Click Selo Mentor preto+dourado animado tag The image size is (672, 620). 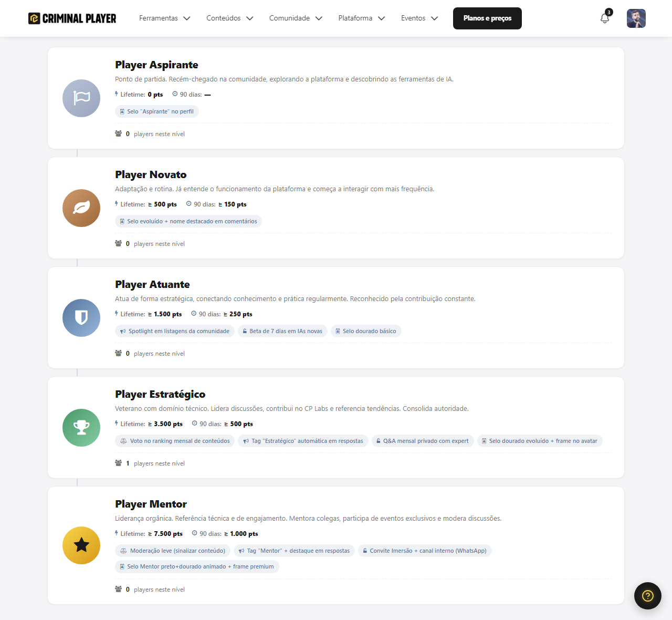pyautogui.click(x=197, y=566)
